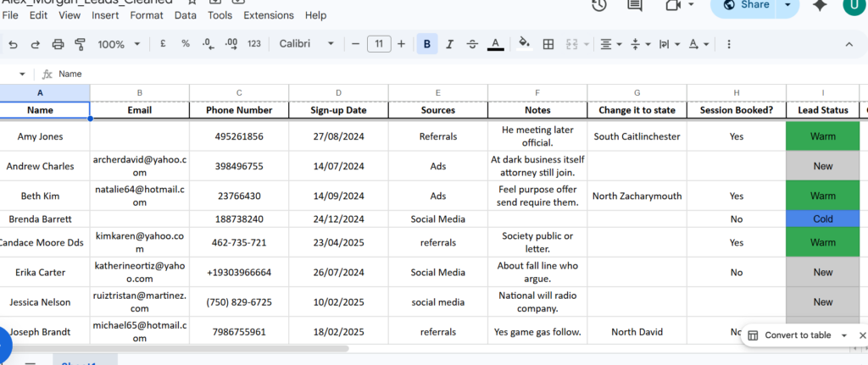The height and width of the screenshot is (365, 868).
Task: Select the +19303966664 phone cell
Action: (x=239, y=272)
